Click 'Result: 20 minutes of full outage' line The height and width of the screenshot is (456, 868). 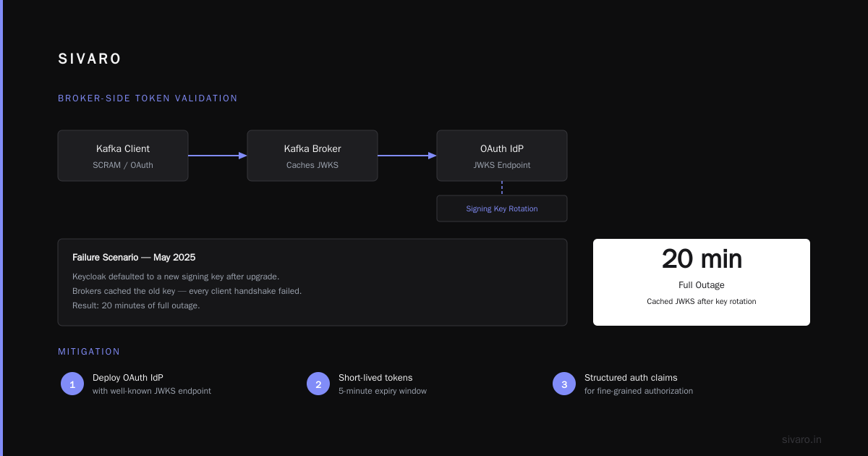(x=136, y=305)
